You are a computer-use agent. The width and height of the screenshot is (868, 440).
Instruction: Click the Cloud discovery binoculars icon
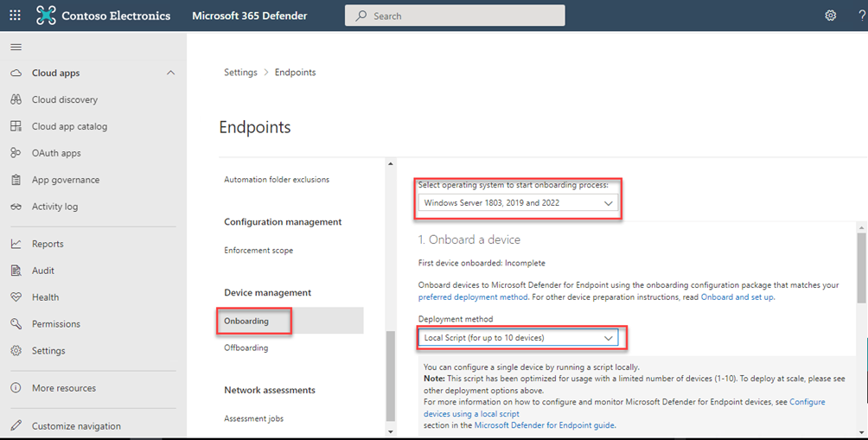pos(16,99)
